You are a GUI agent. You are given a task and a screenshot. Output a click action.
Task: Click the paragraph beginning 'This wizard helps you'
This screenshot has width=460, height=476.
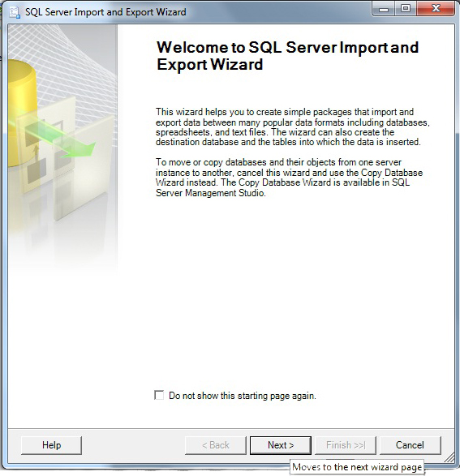(x=293, y=127)
